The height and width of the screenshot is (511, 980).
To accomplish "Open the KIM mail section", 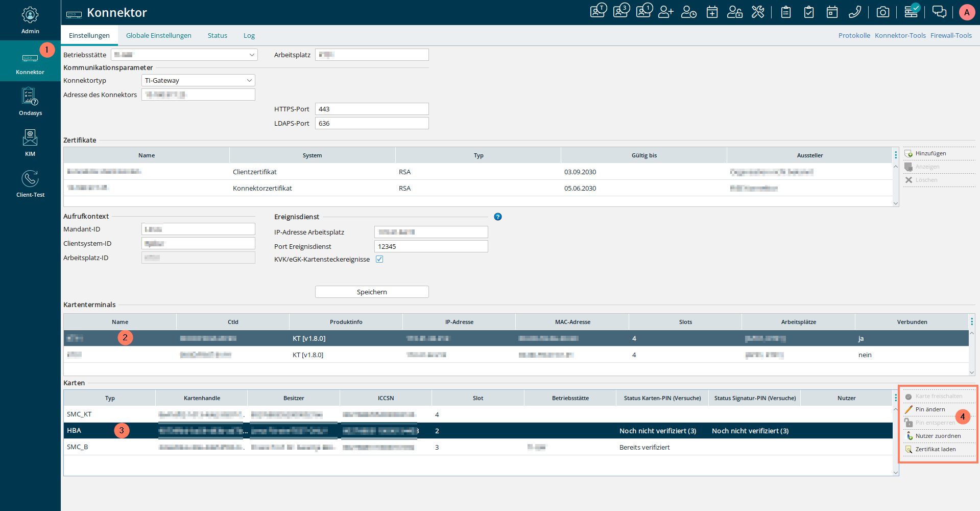I will click(x=30, y=143).
